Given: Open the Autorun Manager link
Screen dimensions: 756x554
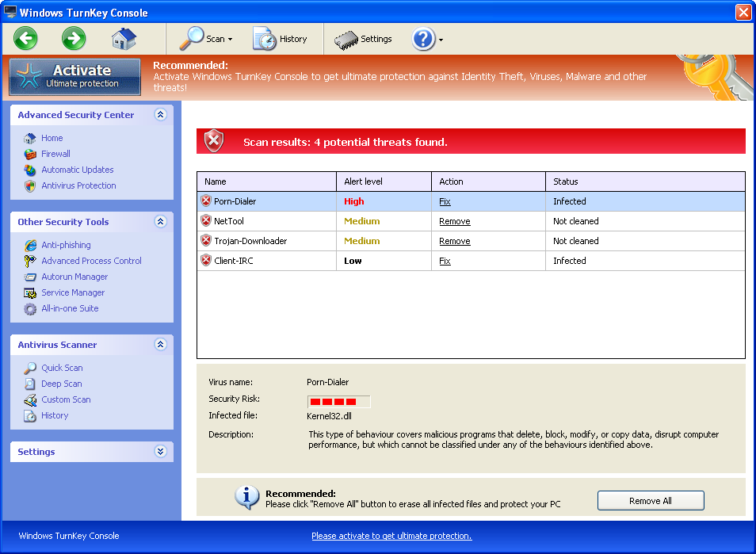Looking at the screenshot, I should pos(74,277).
